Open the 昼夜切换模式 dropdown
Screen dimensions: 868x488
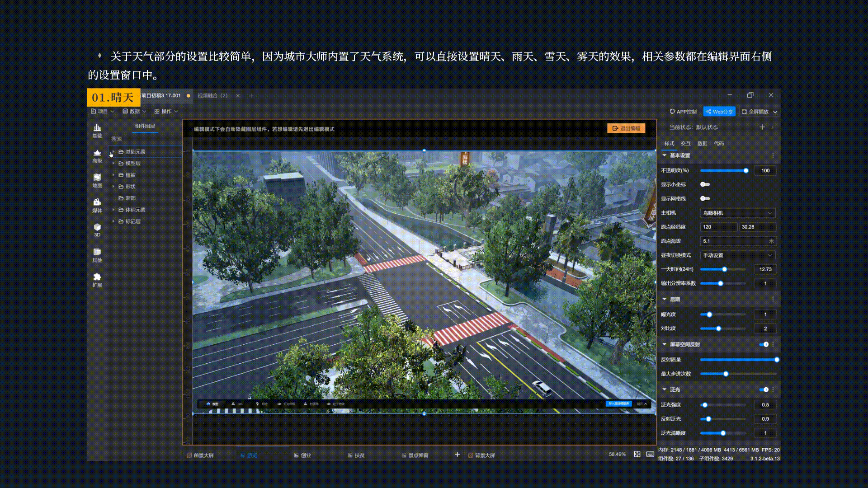737,255
